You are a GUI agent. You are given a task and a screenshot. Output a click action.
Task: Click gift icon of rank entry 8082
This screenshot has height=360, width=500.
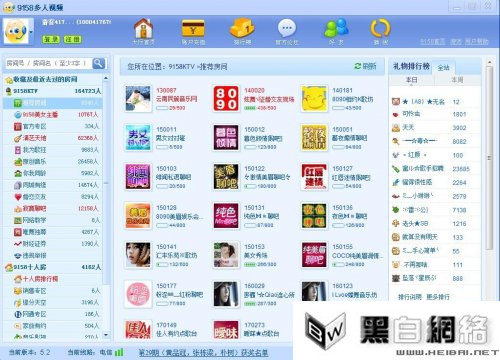pos(396,141)
